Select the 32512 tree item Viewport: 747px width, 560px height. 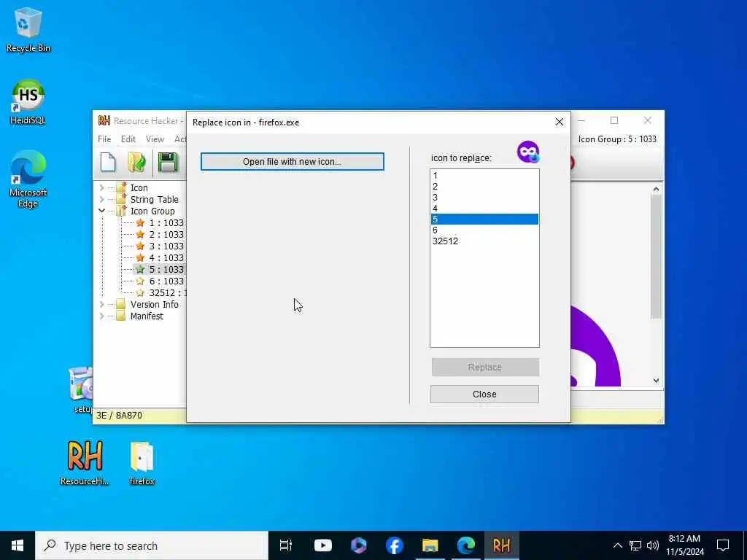(x=167, y=293)
